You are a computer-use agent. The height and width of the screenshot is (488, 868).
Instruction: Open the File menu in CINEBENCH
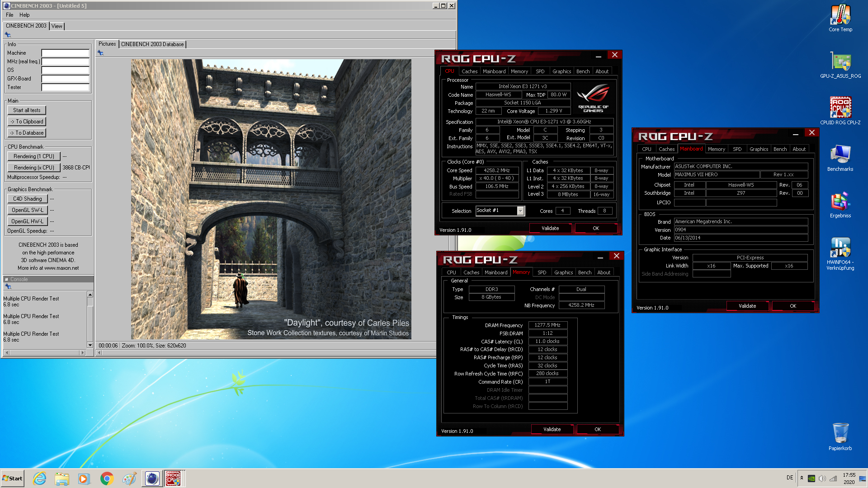[x=9, y=15]
